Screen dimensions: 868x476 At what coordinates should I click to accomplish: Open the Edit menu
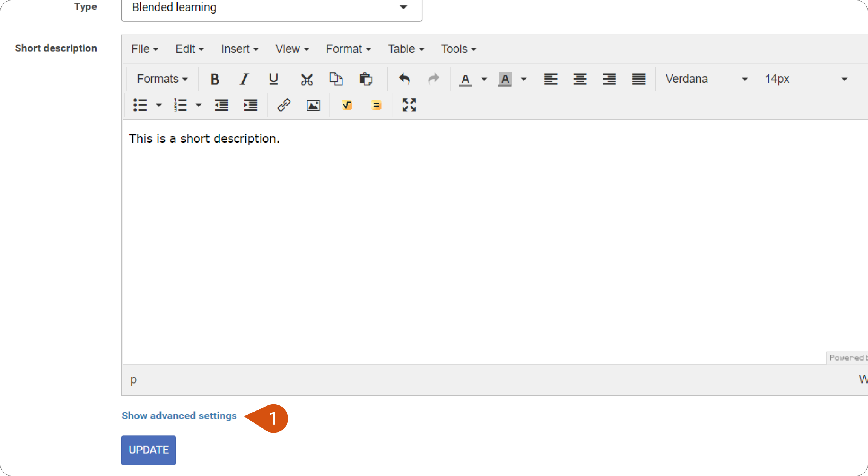point(190,49)
